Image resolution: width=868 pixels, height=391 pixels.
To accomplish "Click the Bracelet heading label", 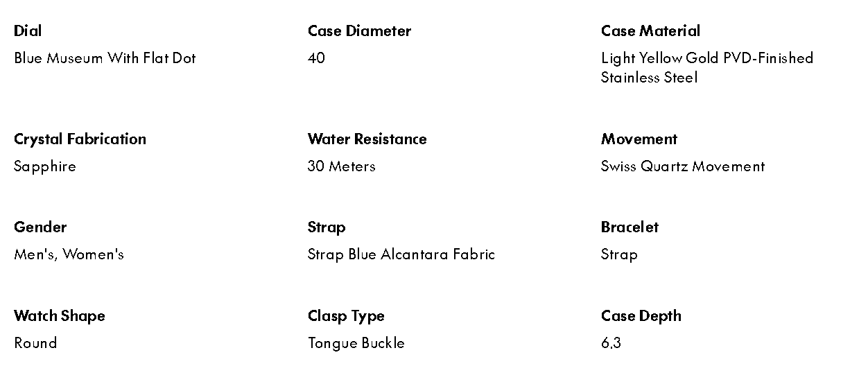I will tap(630, 227).
